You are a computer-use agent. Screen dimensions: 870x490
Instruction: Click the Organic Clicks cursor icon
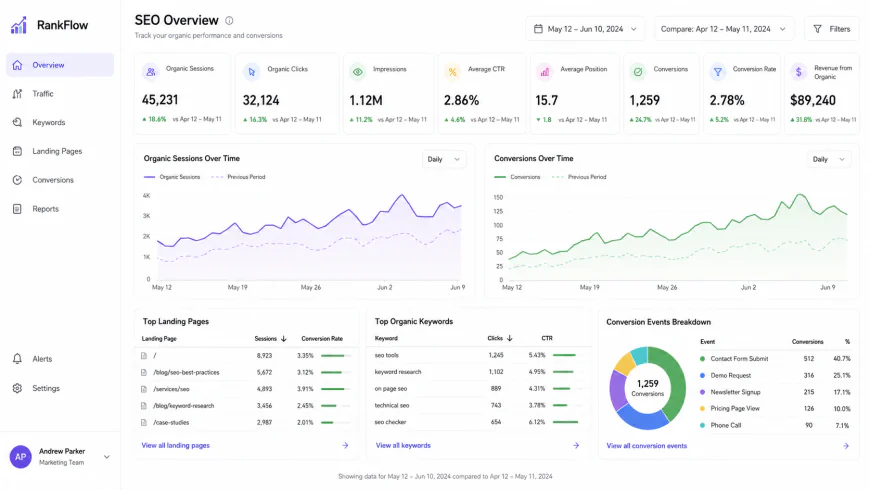pyautogui.click(x=251, y=72)
